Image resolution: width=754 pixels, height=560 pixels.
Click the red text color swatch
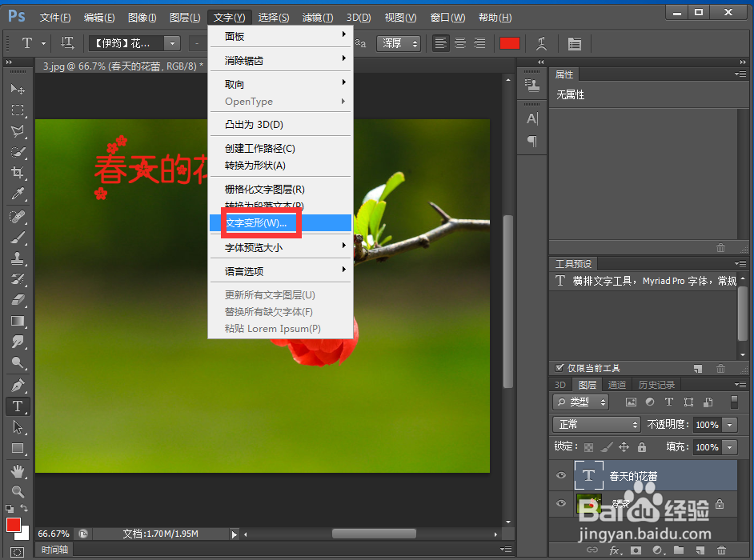coord(510,43)
